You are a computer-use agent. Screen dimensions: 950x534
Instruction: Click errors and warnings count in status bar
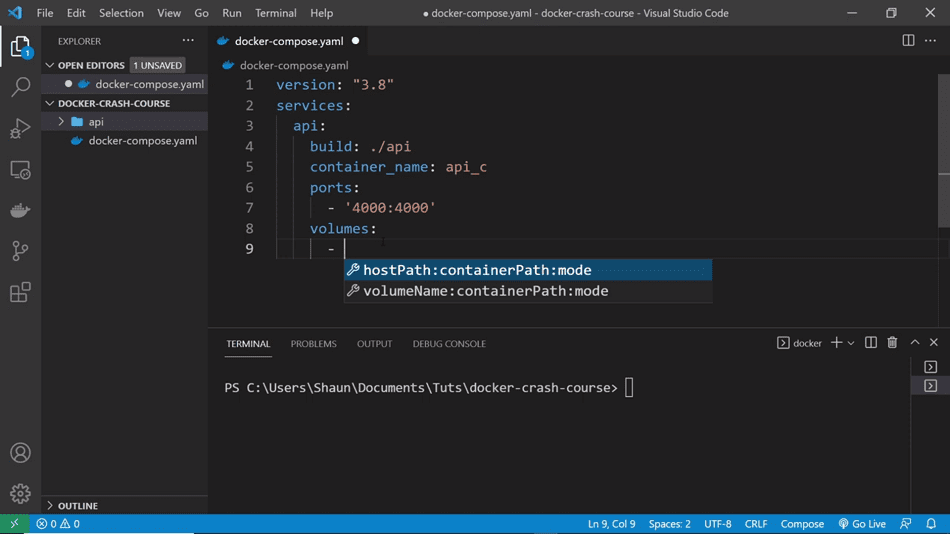click(x=58, y=524)
